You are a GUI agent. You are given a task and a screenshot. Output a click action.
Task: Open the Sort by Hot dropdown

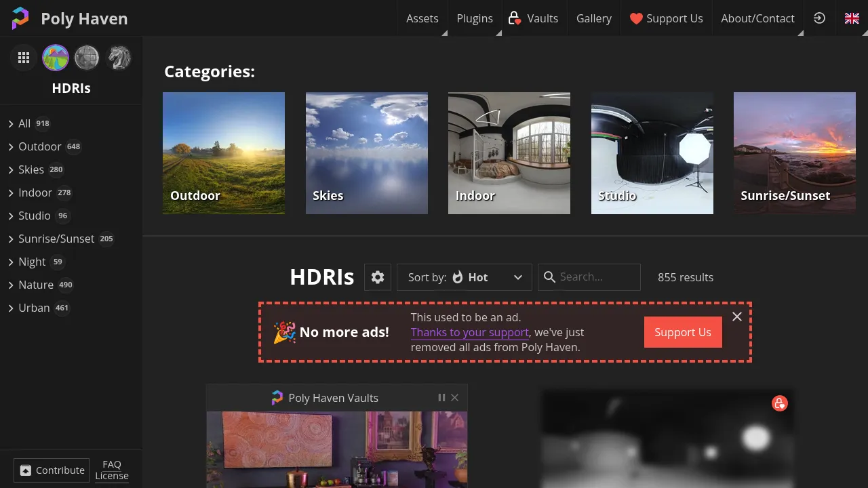(x=464, y=277)
